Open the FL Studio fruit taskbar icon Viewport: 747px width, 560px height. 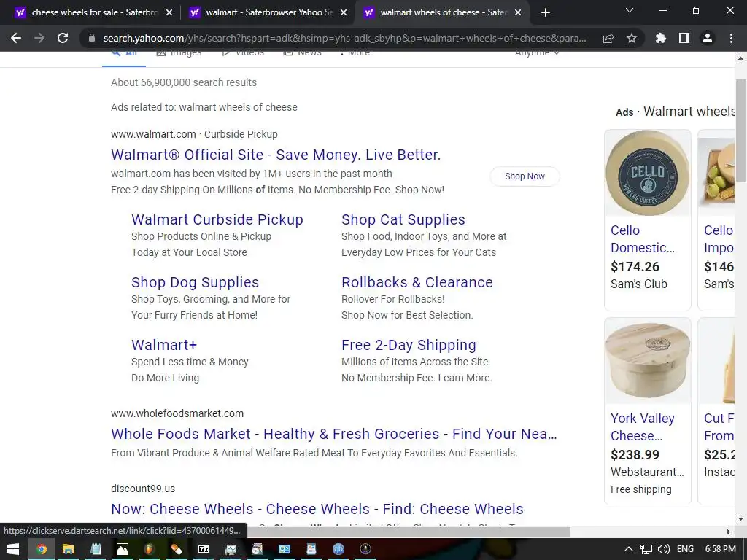tap(150, 549)
